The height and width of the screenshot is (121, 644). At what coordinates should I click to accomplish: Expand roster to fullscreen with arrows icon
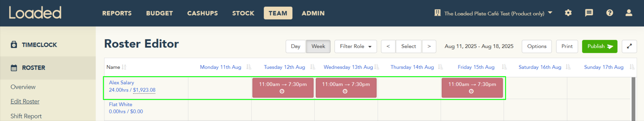[629, 46]
